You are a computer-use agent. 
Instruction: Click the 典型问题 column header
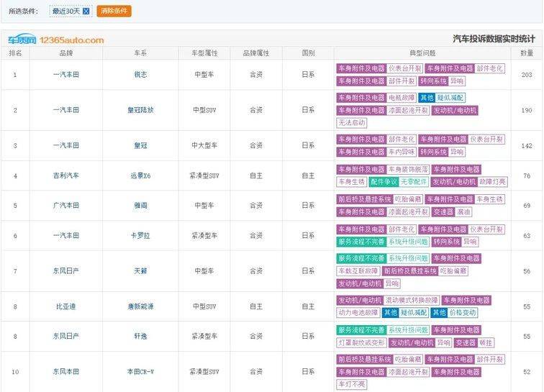tap(422, 53)
